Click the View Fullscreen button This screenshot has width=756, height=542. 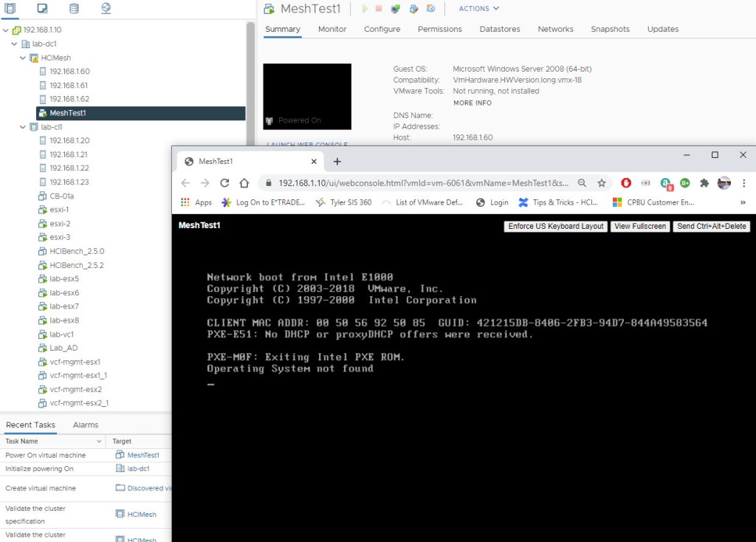coord(640,227)
